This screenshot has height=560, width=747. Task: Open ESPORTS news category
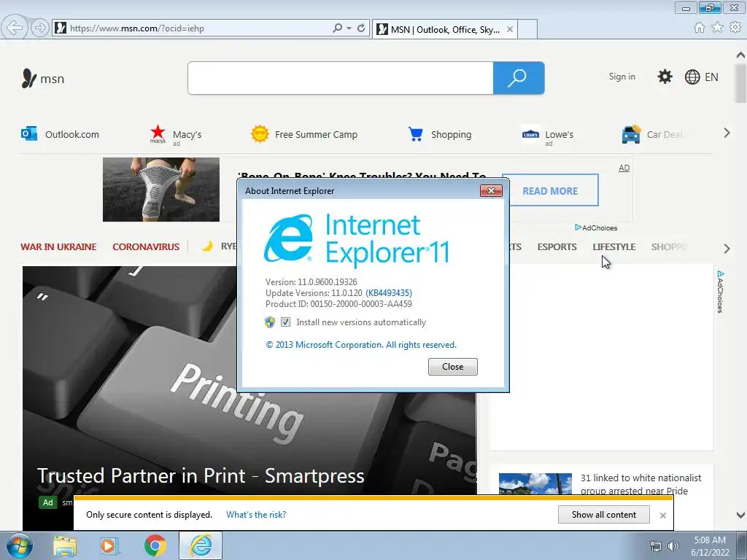pyautogui.click(x=557, y=246)
